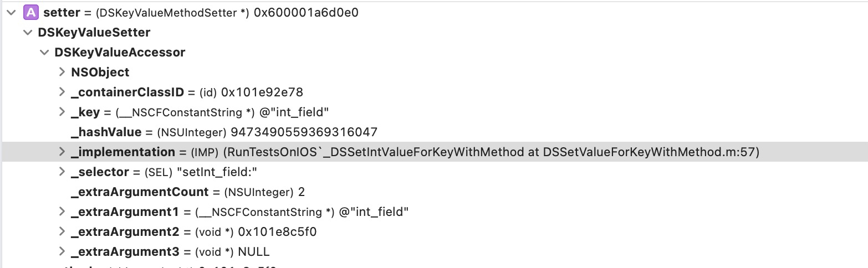The height and width of the screenshot is (268, 868).
Task: Collapse the DSKeyValueAccessor node
Action: pyautogui.click(x=44, y=52)
